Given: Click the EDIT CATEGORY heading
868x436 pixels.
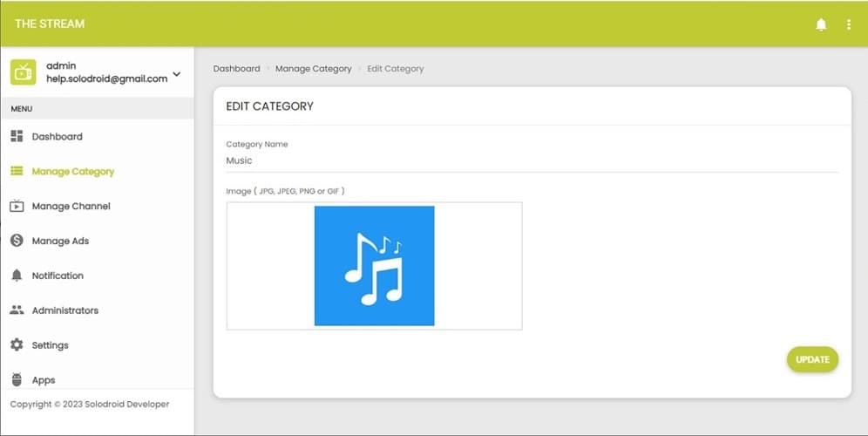Looking at the screenshot, I should pos(269,106).
